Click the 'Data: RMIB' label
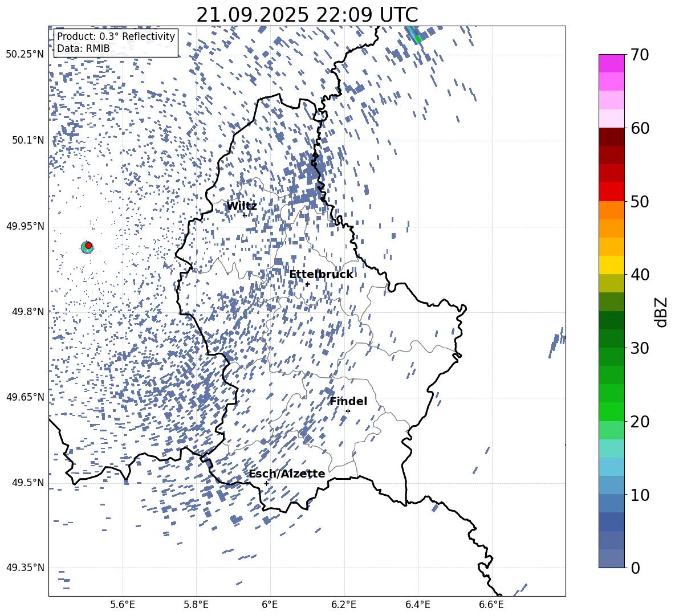This screenshot has width=675, height=616. coord(83,48)
